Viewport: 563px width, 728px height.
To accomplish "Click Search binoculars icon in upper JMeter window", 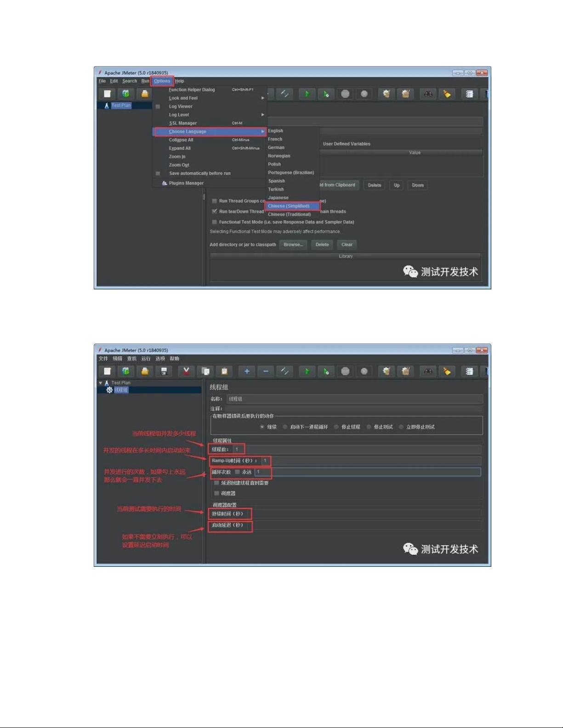I will click(428, 94).
